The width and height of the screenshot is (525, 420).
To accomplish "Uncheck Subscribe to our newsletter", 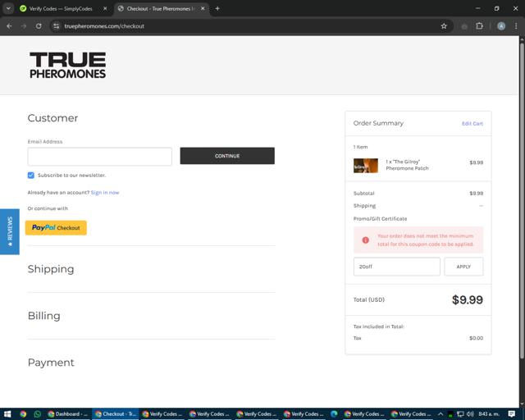I will (31, 176).
